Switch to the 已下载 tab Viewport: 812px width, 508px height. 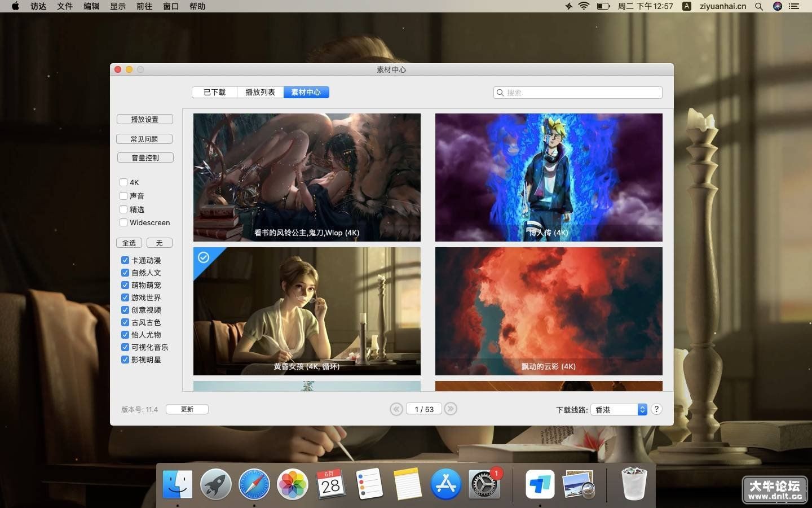point(215,93)
